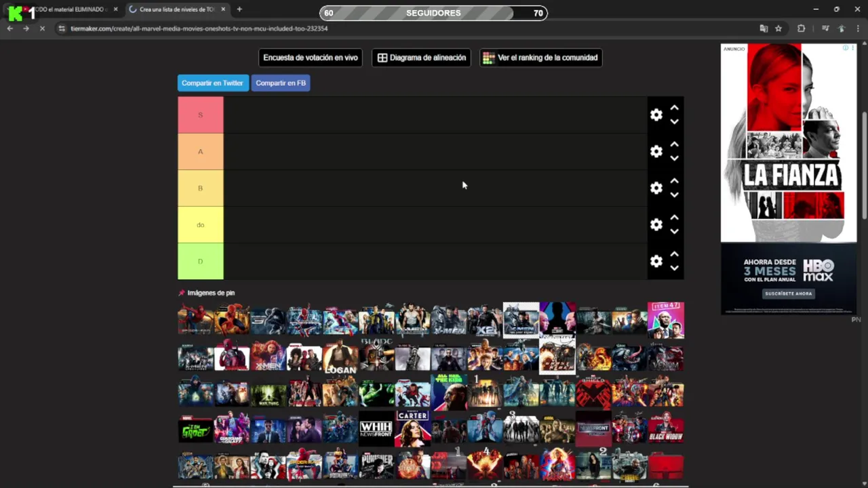Select the 'All Hail the King' thumbnail
The width and height of the screenshot is (868, 488).
[x=449, y=393]
